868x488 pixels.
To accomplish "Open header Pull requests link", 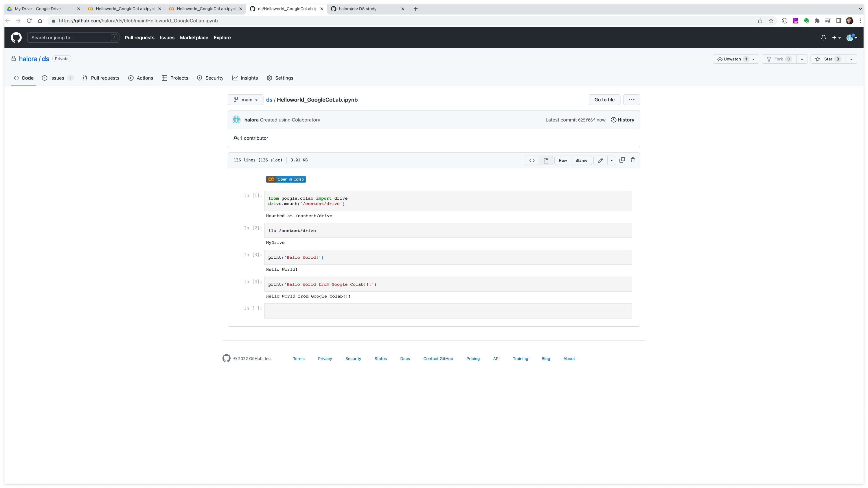I will (x=139, y=37).
